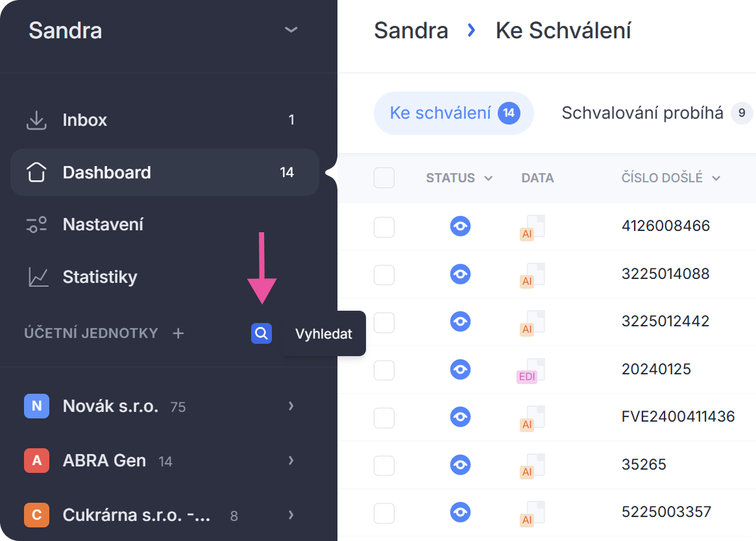Image resolution: width=756 pixels, height=541 pixels.
Task: Select the checkbox for invoice 35265
Action: (x=384, y=464)
